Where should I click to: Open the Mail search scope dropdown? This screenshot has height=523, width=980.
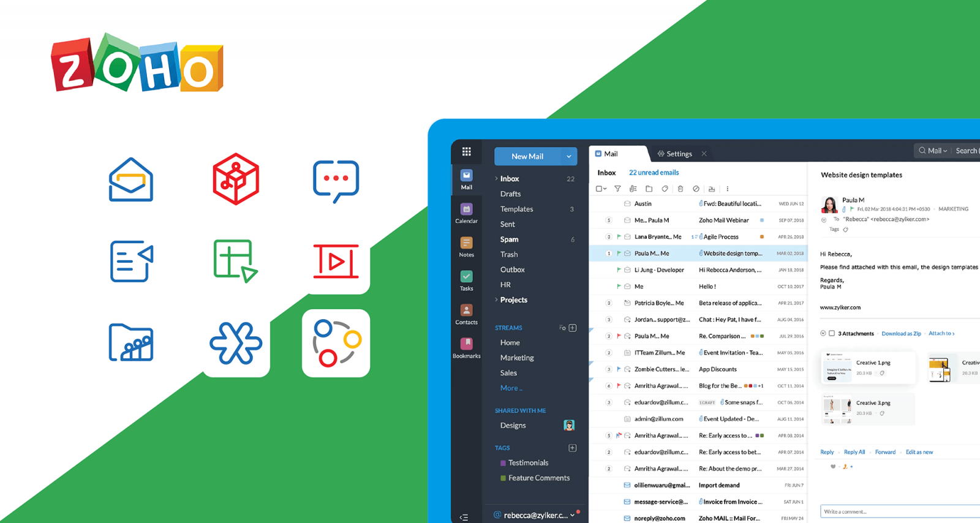coord(938,151)
